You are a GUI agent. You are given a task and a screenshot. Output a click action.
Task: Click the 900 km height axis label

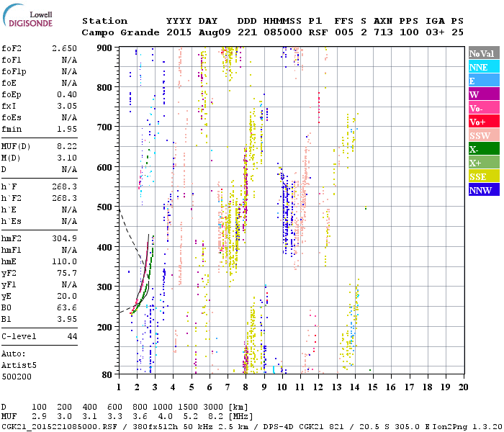coord(104,48)
